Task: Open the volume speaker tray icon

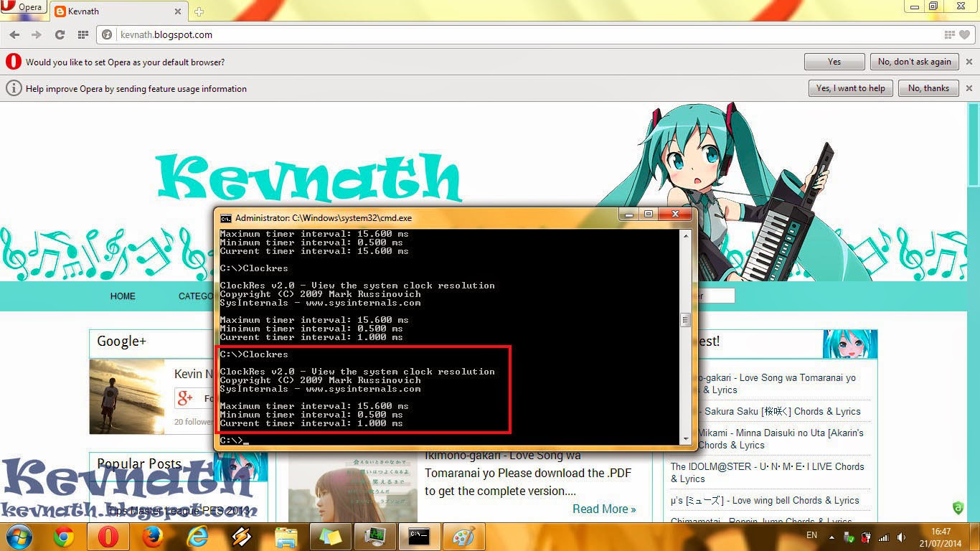Action: click(x=901, y=537)
